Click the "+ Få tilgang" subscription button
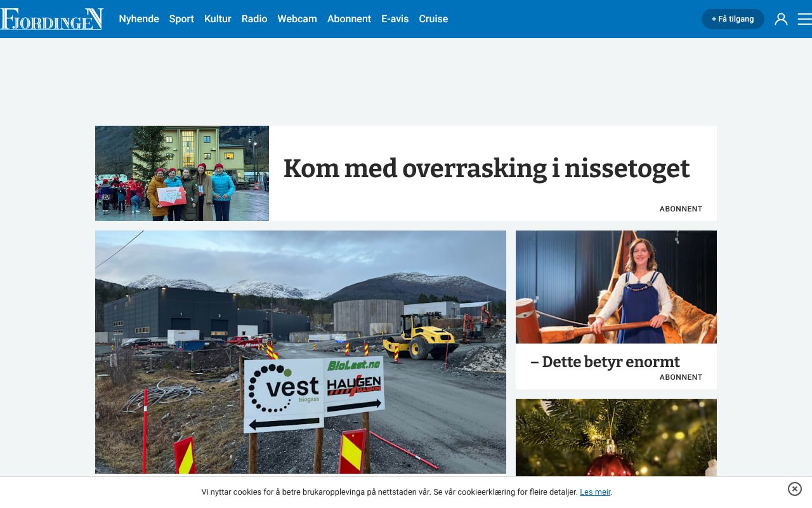Image resolution: width=812 pixels, height=508 pixels. [733, 19]
